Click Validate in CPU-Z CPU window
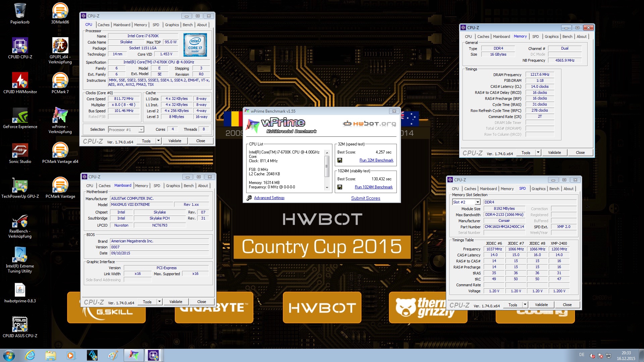The image size is (644, 362). coord(175,141)
